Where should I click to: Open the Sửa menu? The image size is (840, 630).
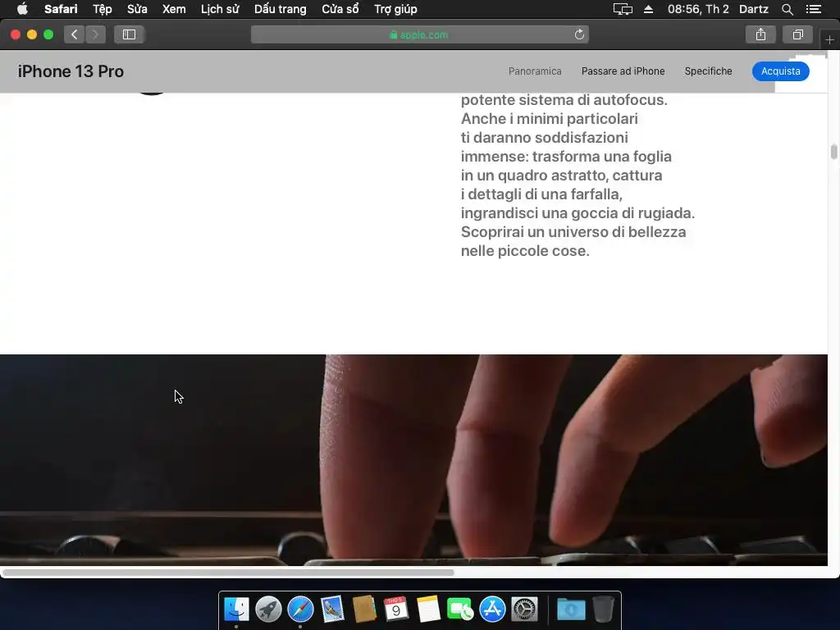(x=137, y=9)
